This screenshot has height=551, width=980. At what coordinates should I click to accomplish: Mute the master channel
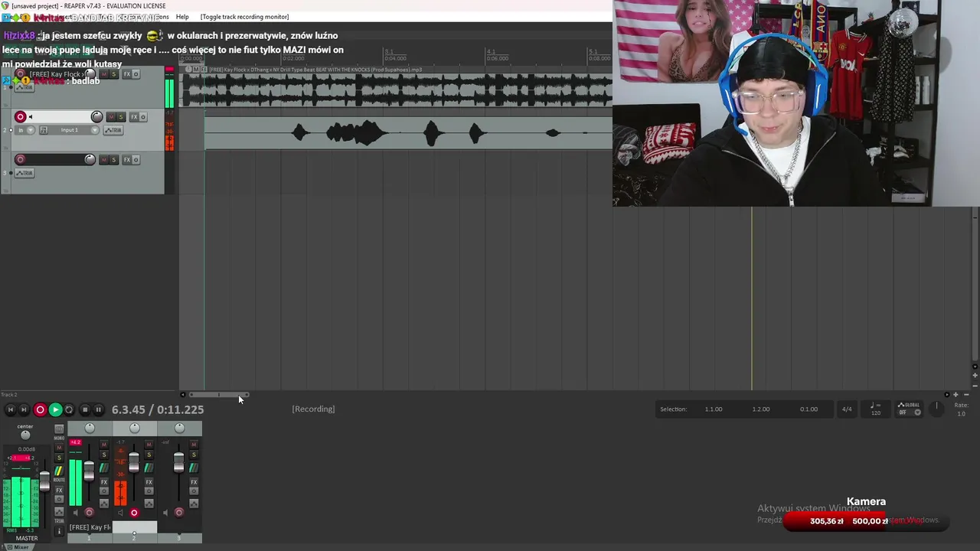(x=59, y=448)
